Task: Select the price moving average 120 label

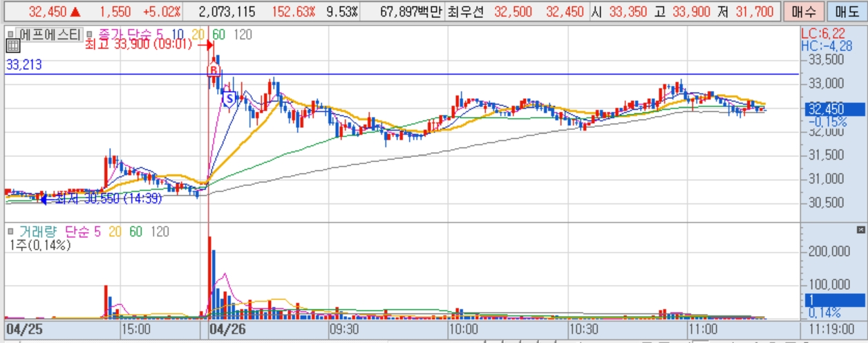Action: [242, 34]
